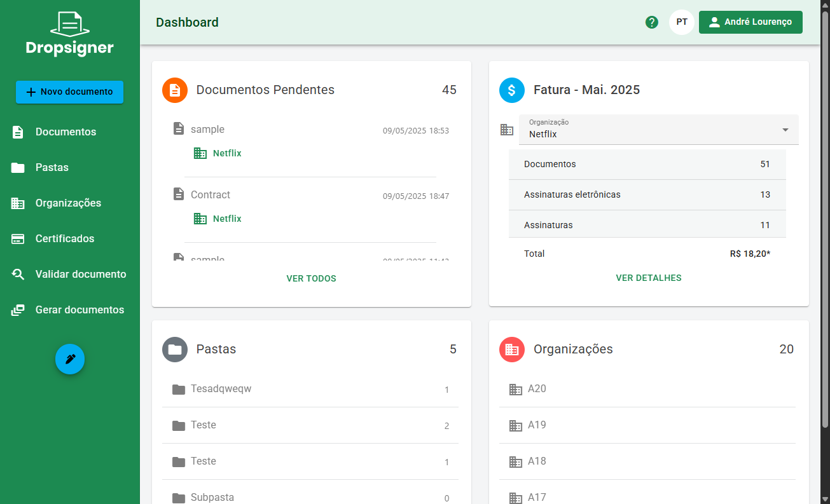Viewport: 830px width, 504px height.
Task: Click the Pastas count 5
Action: pyautogui.click(x=453, y=350)
